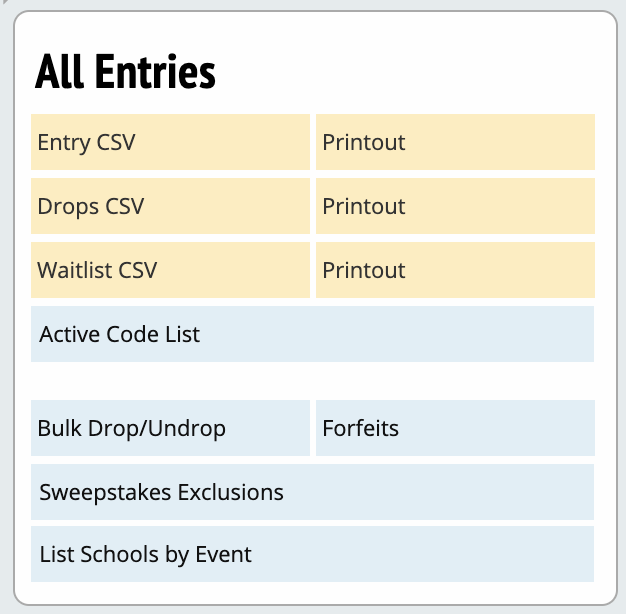View the waitlist Printout in third row
The width and height of the screenshot is (626, 614).
455,270
